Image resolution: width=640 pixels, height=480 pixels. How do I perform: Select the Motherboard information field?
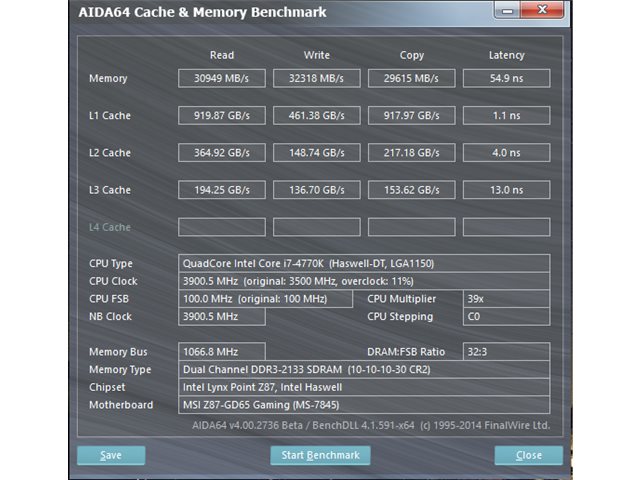coord(364,405)
